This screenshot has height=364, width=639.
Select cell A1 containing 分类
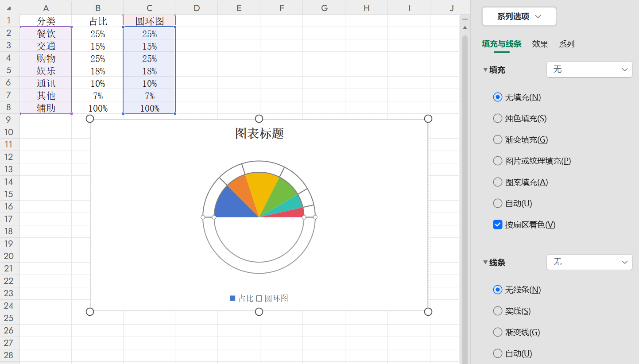pyautogui.click(x=46, y=20)
